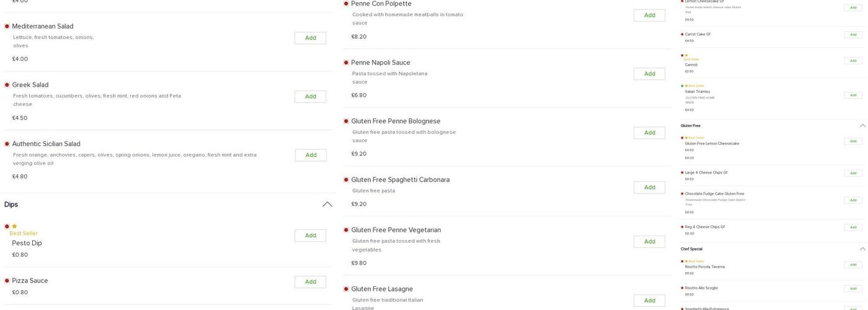Add Risotto Piccola Taverna to order
The width and height of the screenshot is (868, 310).
[852, 265]
